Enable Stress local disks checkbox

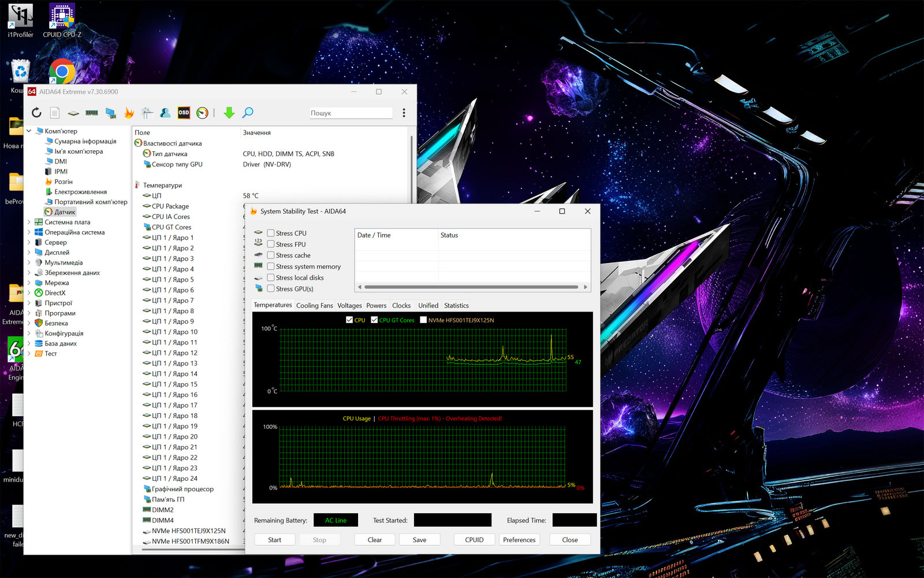click(x=270, y=278)
